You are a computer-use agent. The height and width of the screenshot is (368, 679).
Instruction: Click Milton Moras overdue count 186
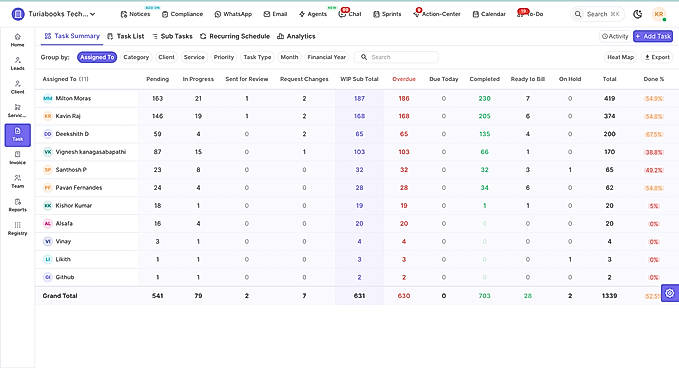pyautogui.click(x=404, y=99)
